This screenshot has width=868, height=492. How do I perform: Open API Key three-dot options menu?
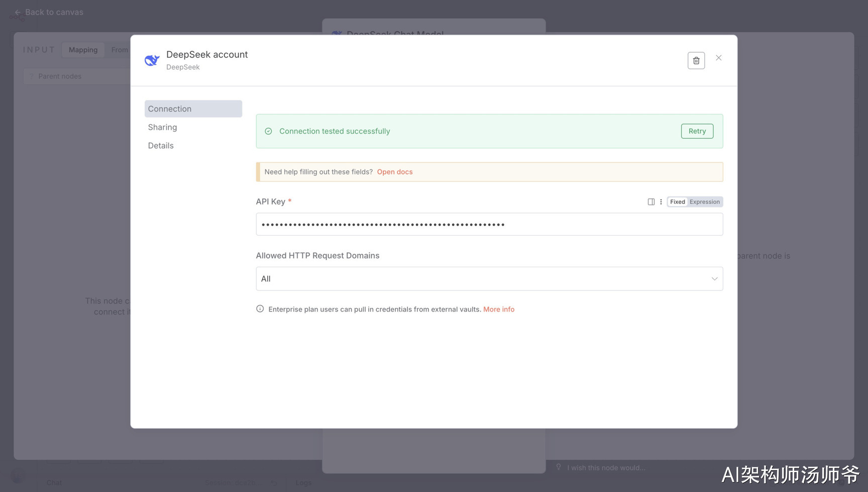[x=661, y=202]
